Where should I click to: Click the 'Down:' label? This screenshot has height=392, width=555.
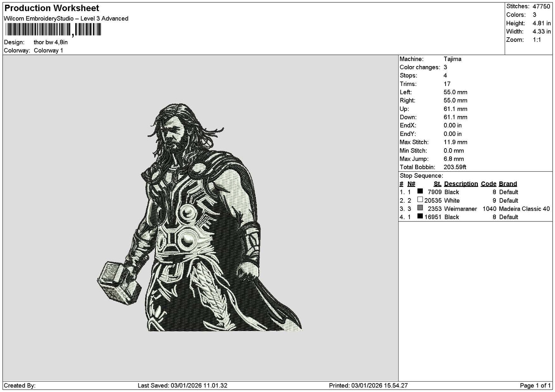[408, 117]
